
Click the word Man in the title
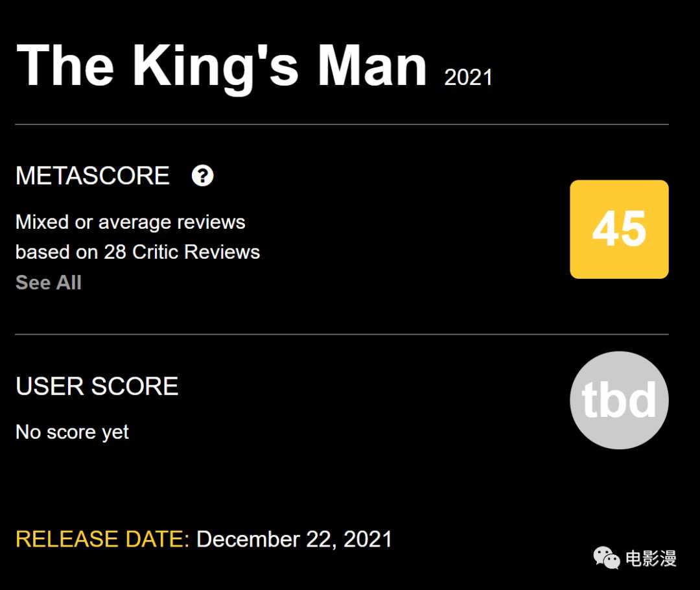[372, 66]
